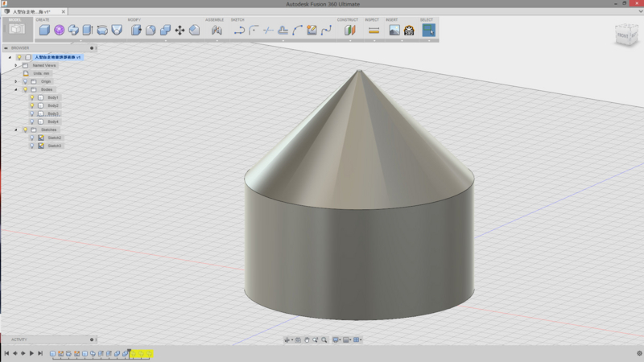Viewport: 644px width, 362px height.
Task: Toggle the root component lightbulb visibility
Action: pyautogui.click(x=19, y=57)
